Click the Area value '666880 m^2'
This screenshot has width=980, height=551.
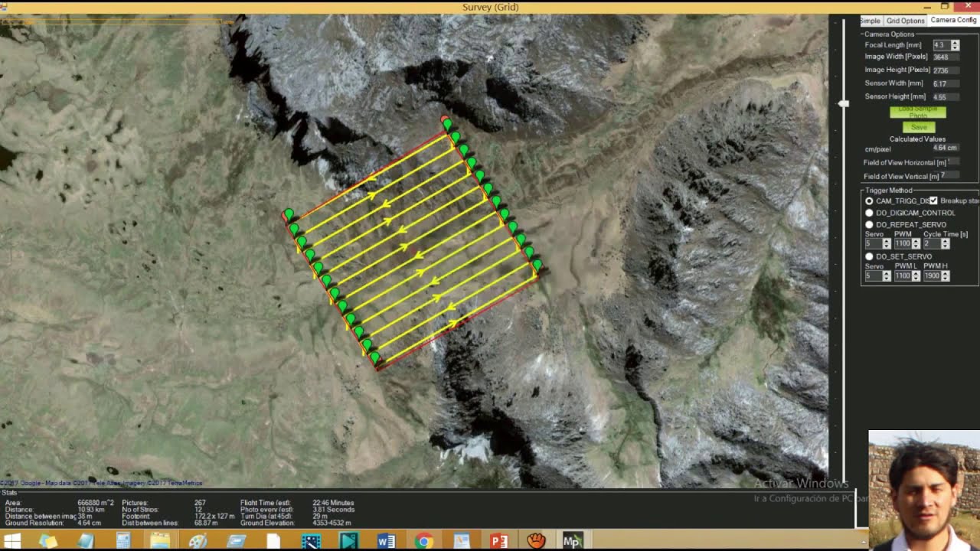[96, 503]
